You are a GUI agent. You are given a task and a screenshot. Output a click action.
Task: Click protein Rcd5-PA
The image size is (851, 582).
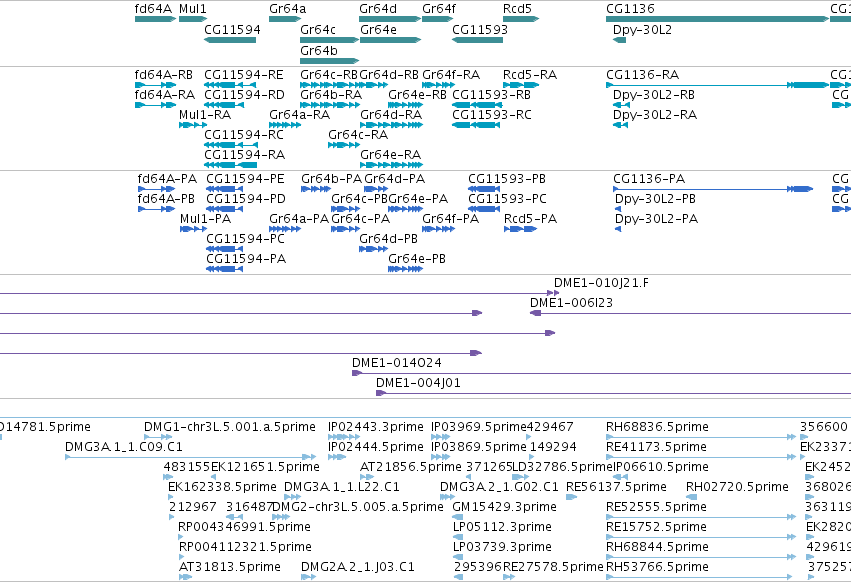click(520, 229)
